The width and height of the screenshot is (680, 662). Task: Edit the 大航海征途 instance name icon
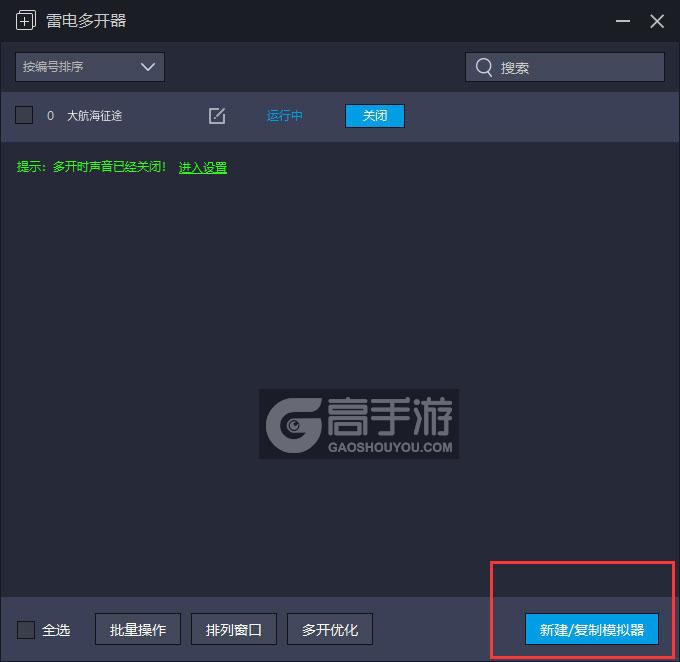click(217, 116)
